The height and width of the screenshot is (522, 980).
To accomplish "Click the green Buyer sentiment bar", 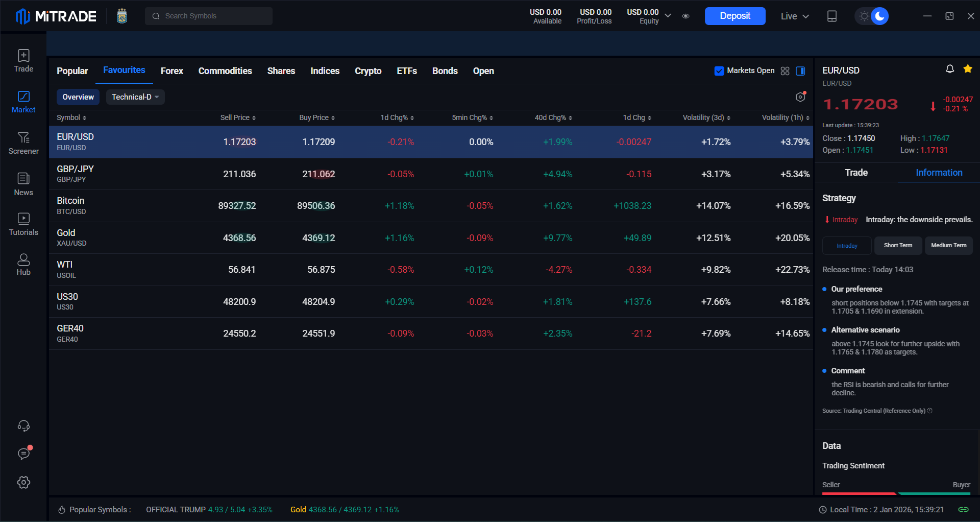I will pos(935,493).
